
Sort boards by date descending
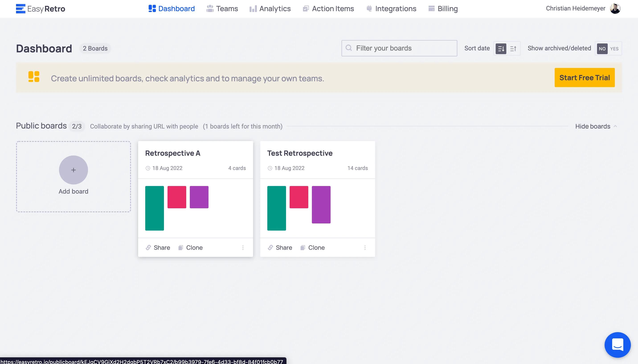tap(501, 49)
